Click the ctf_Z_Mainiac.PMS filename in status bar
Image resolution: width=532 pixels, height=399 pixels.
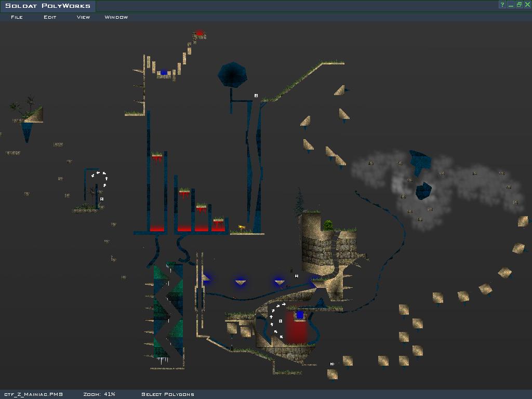(x=33, y=394)
